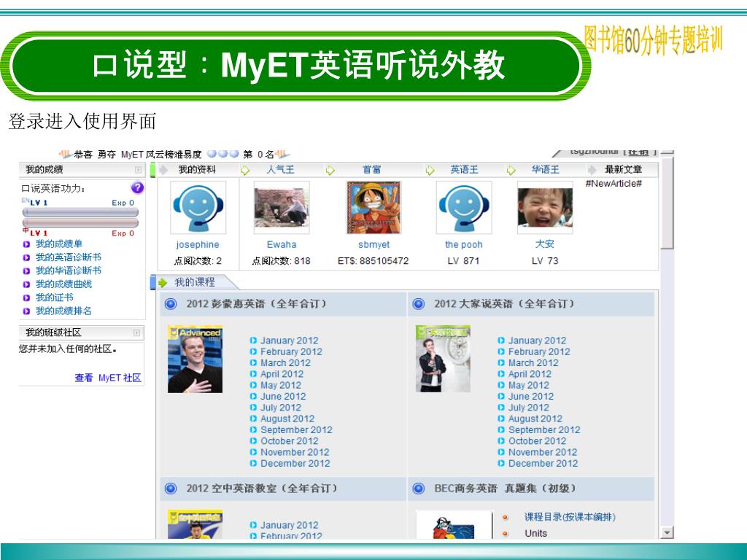Click the vertical scrollbar thumb
The image size is (747, 560).
[x=667, y=204]
